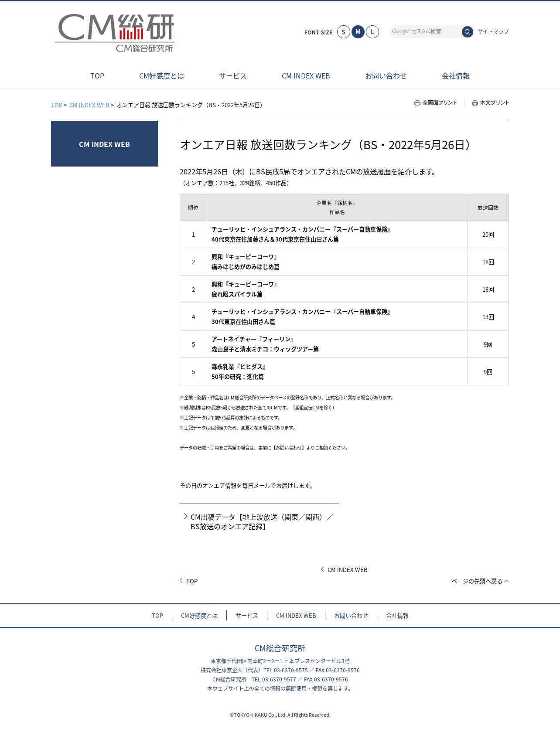Click the CM総研 logo
Image resolution: width=560 pixels, height=732 pixels.
[x=115, y=33]
